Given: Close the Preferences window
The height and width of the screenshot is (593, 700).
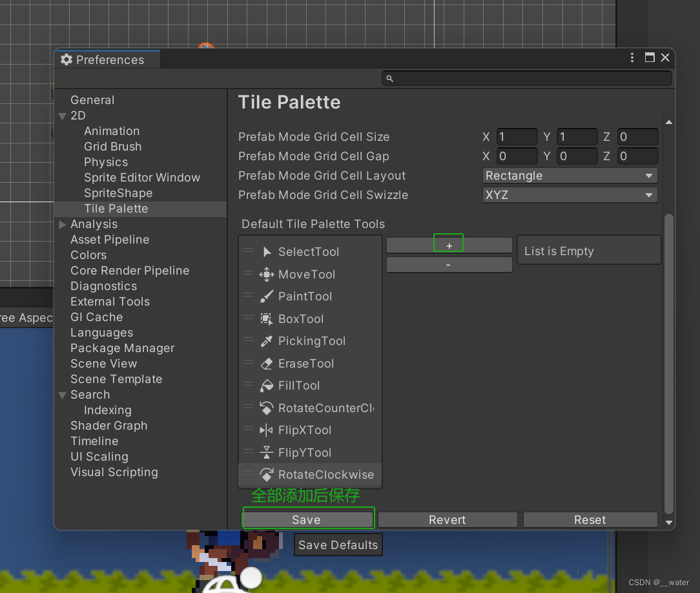Looking at the screenshot, I should [x=665, y=57].
